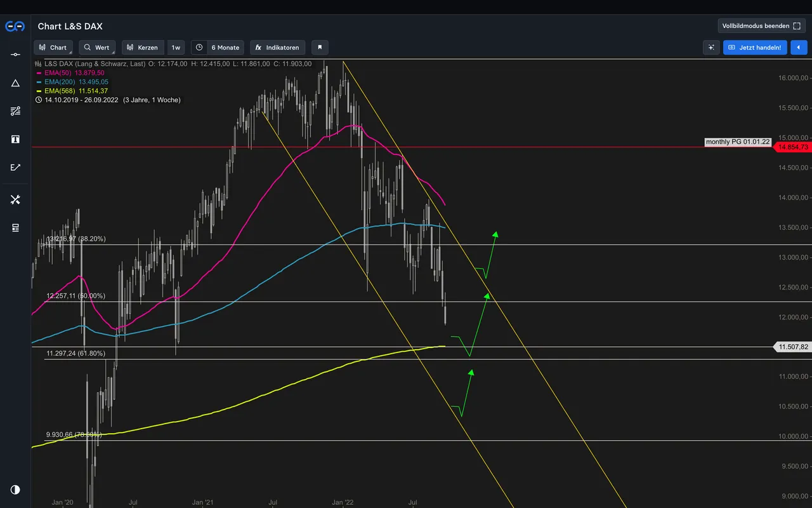The width and height of the screenshot is (812, 508).
Task: Open the Indikatoren menu
Action: point(278,48)
